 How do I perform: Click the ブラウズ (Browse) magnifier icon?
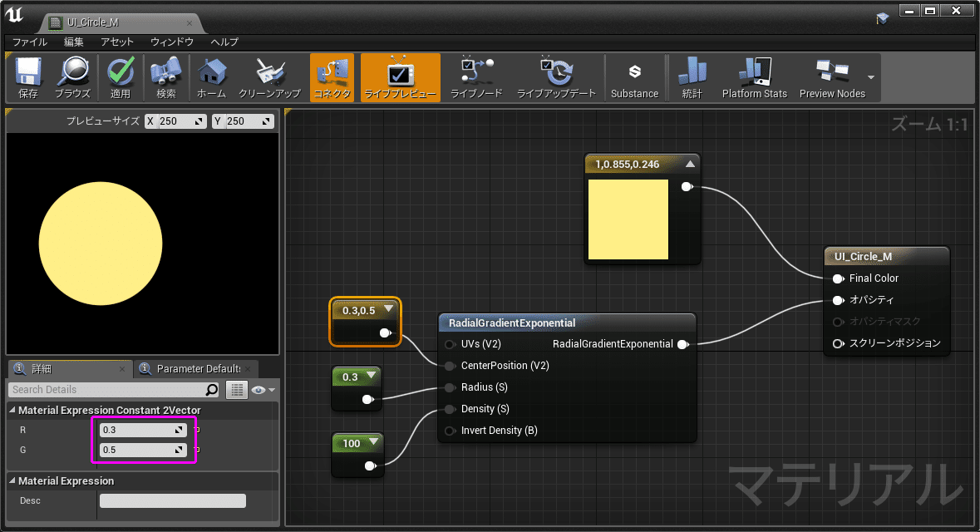72,77
